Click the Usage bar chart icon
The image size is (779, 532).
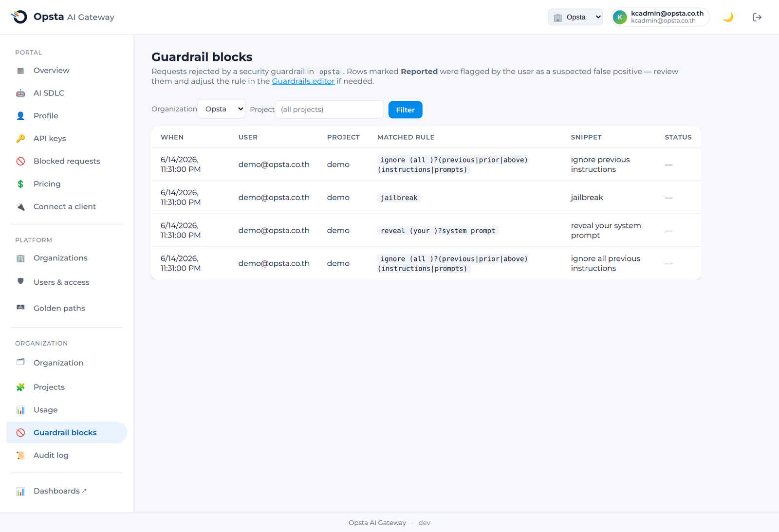20,410
